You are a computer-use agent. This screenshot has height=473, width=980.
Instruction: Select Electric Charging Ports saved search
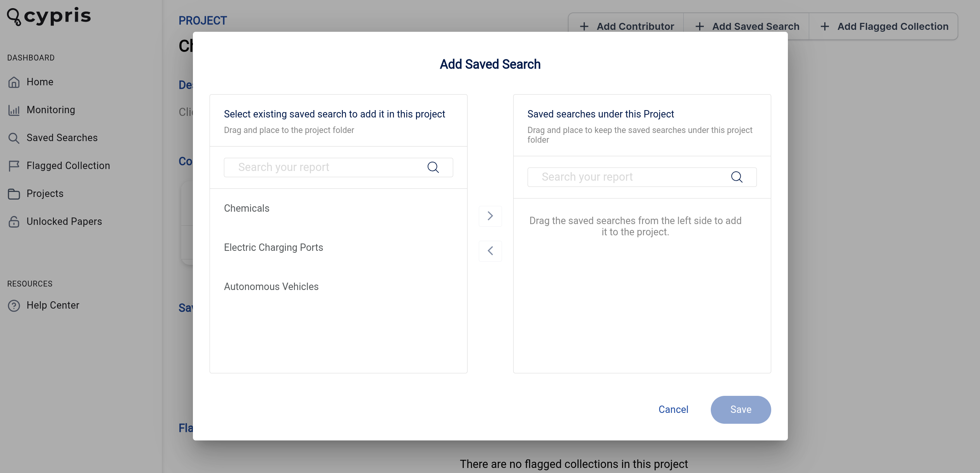pyautogui.click(x=273, y=247)
